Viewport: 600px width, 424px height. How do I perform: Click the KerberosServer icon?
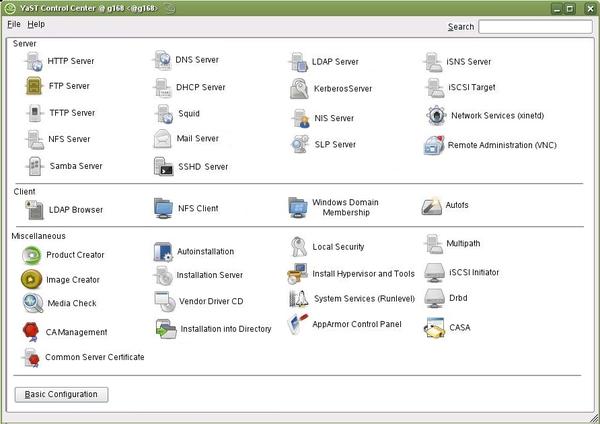coord(300,89)
